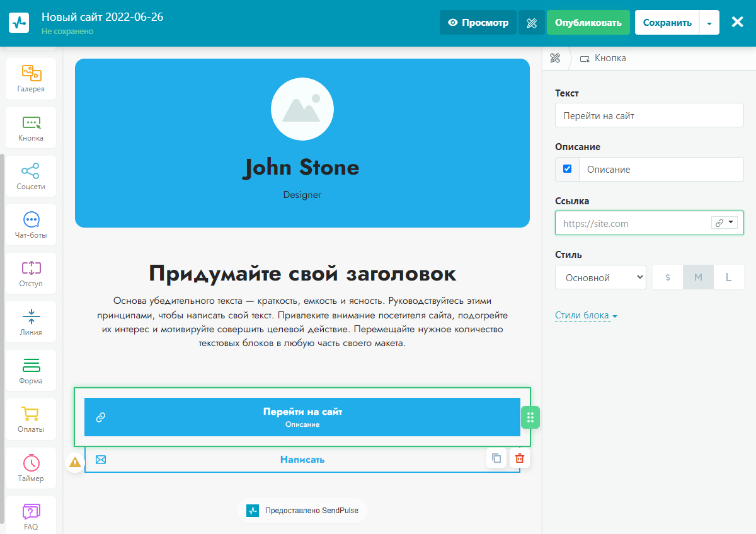Screen dimensions: 756x534
Task: Add a FAQ block
Action: click(x=31, y=515)
